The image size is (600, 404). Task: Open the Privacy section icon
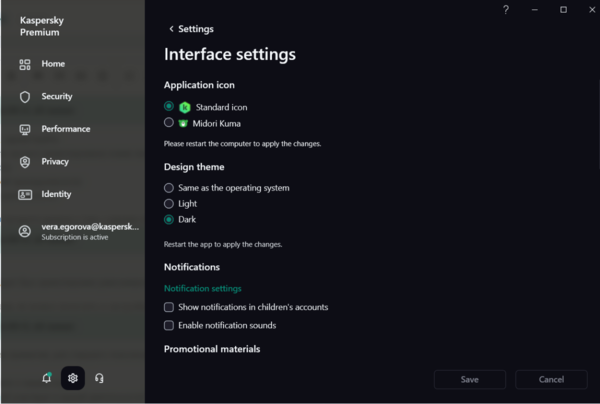tap(25, 162)
